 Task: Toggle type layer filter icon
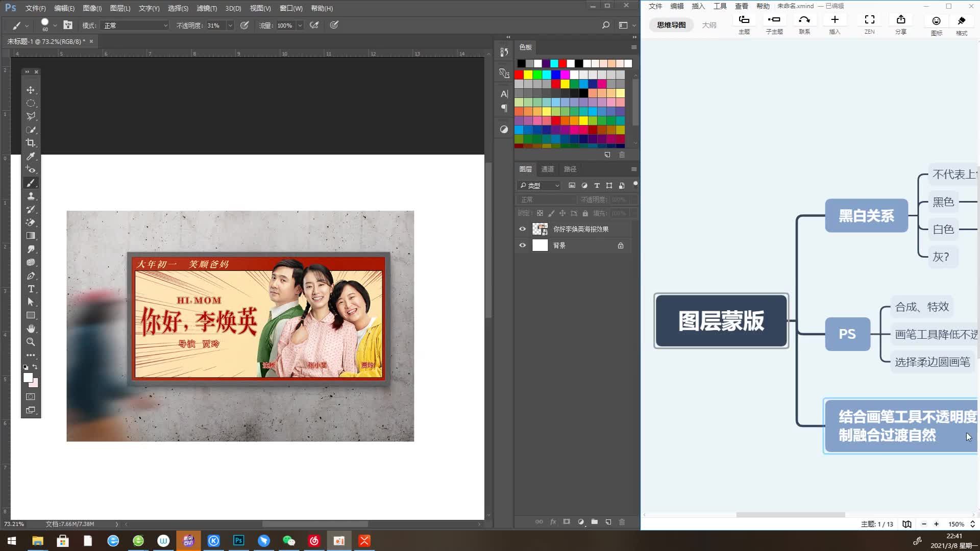point(597,185)
